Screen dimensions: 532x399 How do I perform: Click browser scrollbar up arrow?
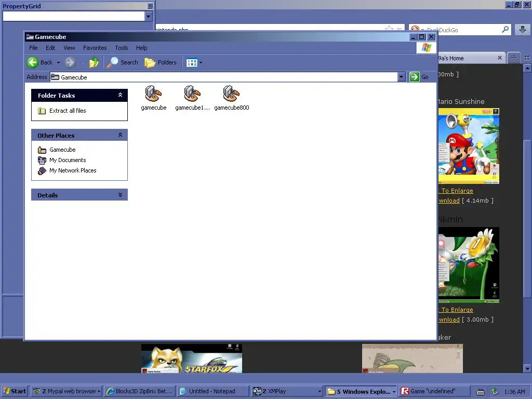(x=527, y=68)
